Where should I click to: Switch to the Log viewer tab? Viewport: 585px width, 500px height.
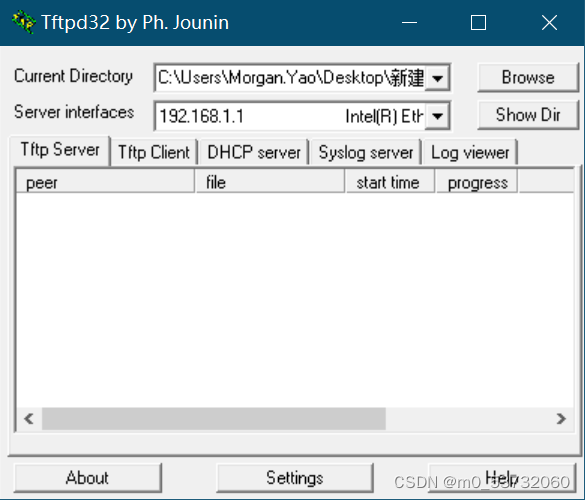tap(470, 152)
